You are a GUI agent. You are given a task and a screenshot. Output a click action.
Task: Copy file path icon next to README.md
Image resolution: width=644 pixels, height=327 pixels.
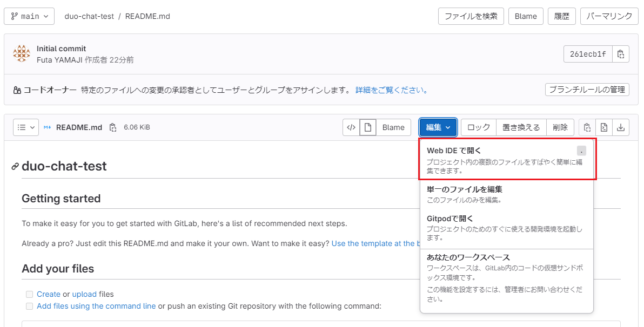coord(113,127)
